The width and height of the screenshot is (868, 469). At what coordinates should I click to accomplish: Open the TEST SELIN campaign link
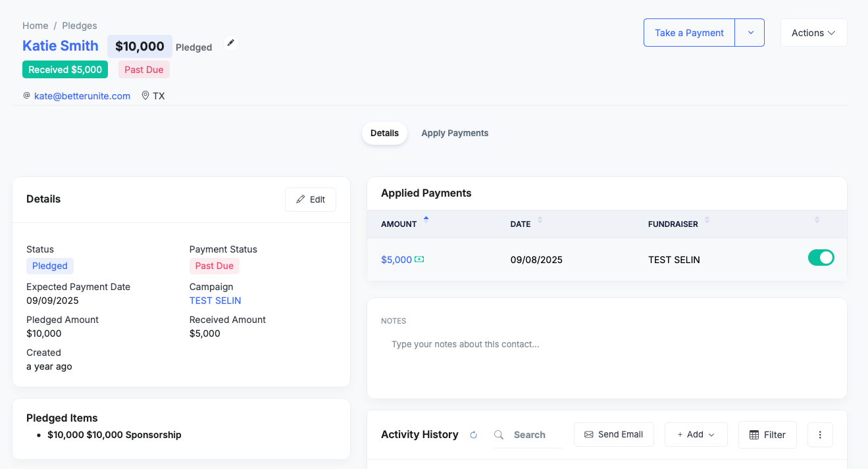[215, 301]
